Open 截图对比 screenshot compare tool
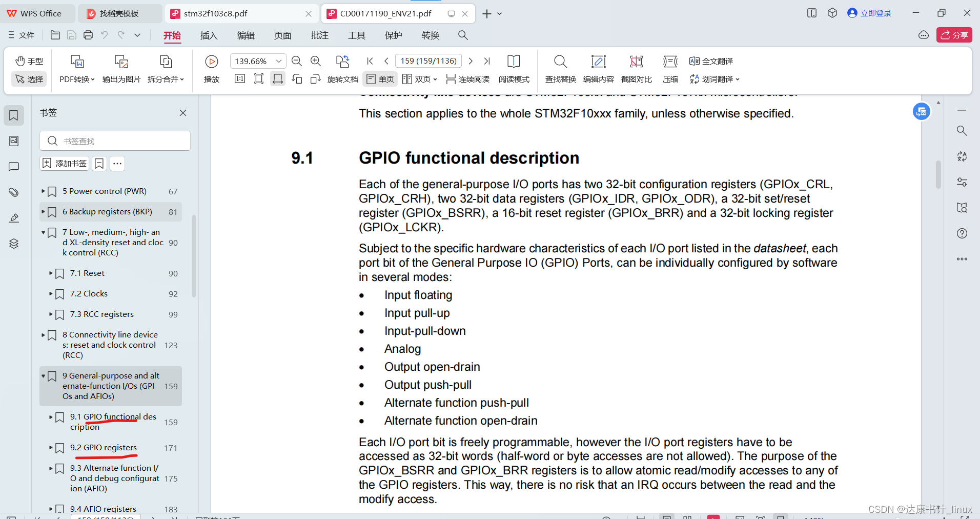Viewport: 980px width, 519px height. click(636, 68)
